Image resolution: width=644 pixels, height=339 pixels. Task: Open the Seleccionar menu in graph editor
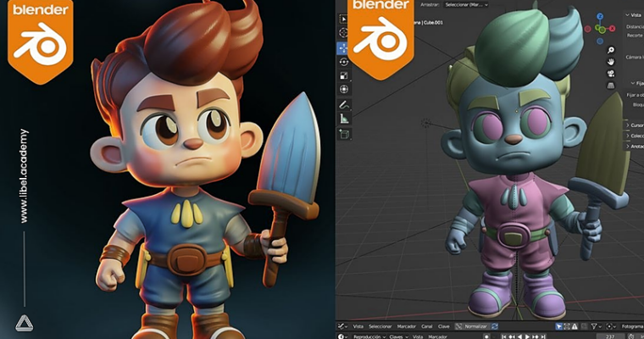coord(380,326)
